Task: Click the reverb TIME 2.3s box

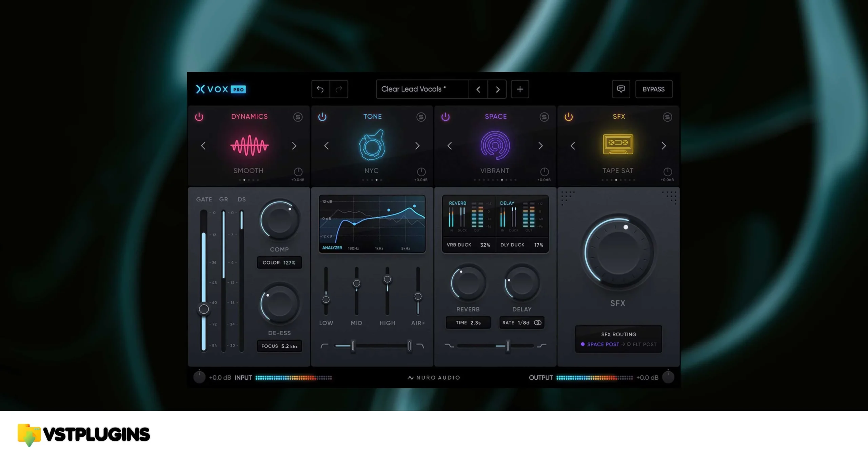Action: tap(468, 323)
